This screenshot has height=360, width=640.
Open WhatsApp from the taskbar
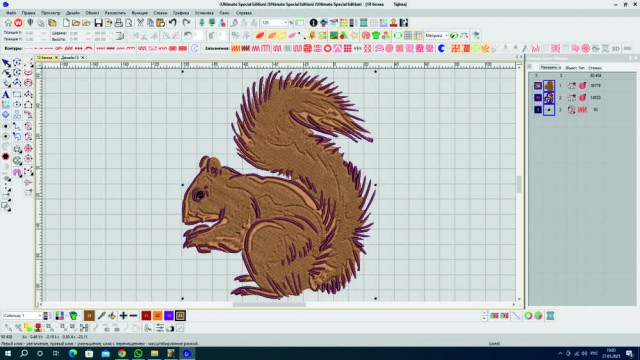(138, 353)
